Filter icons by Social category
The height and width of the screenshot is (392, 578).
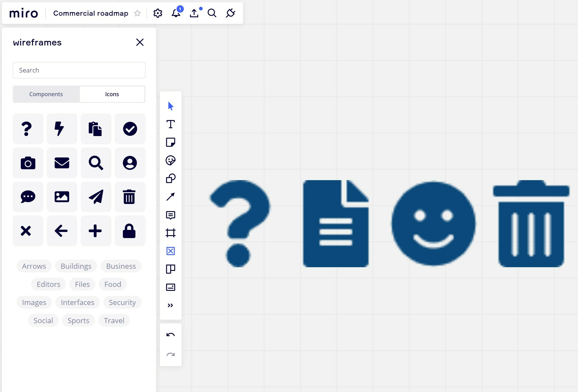43,320
